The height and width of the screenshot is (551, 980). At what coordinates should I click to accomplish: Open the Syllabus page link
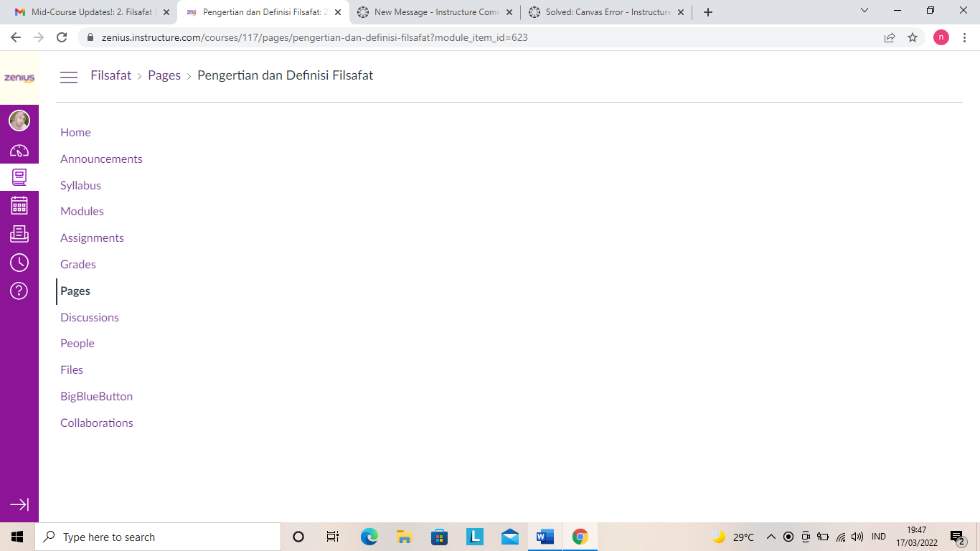click(x=80, y=185)
